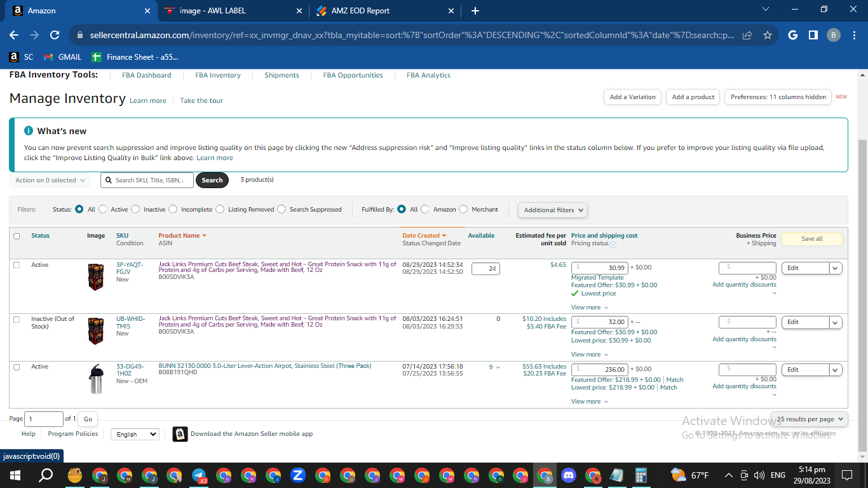868x488 pixels.
Task: Open Edit dropdown arrow for $32.00 listing
Action: [836, 322]
